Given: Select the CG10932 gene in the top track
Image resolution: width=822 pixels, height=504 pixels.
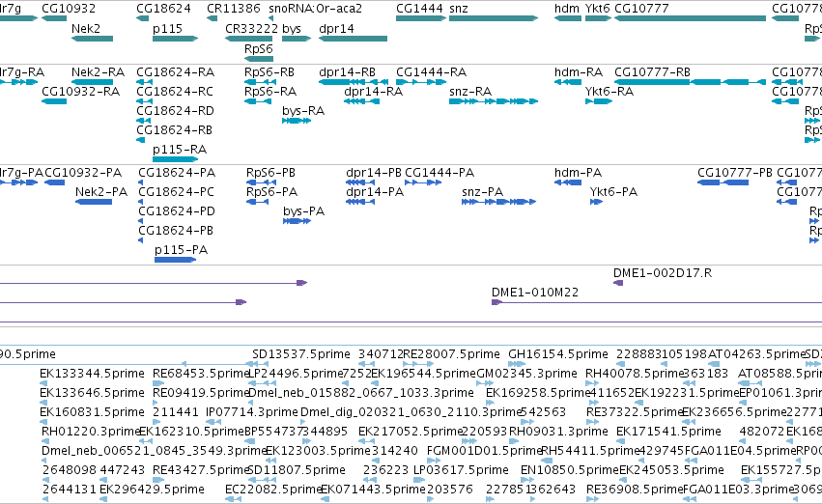Looking at the screenshot, I should (54, 18).
